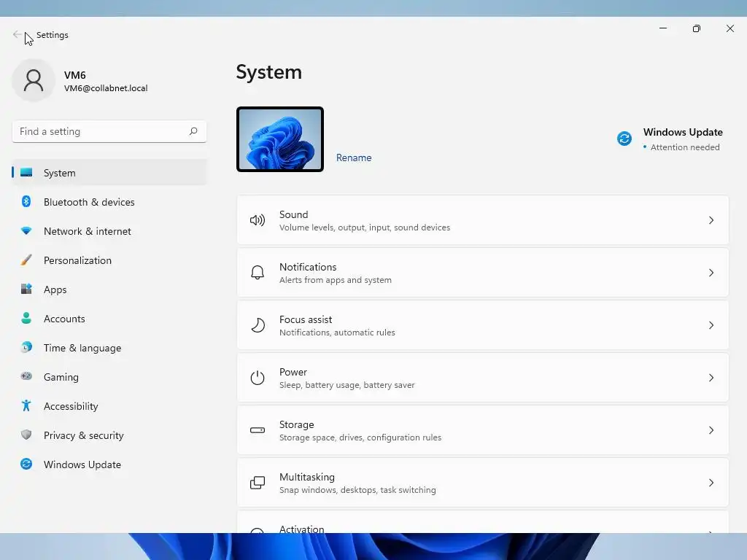This screenshot has width=747, height=560.
Task: Open Privacy & security settings
Action: click(109, 435)
